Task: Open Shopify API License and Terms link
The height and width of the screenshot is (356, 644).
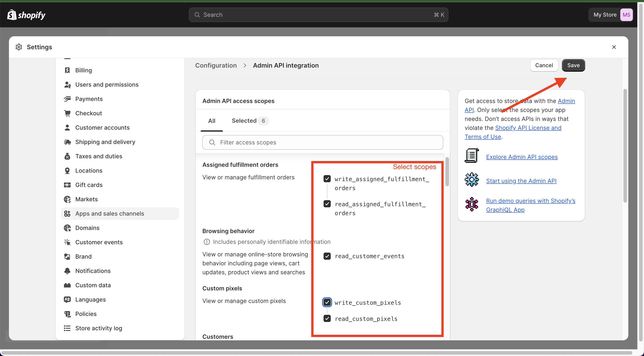Action: click(x=528, y=128)
